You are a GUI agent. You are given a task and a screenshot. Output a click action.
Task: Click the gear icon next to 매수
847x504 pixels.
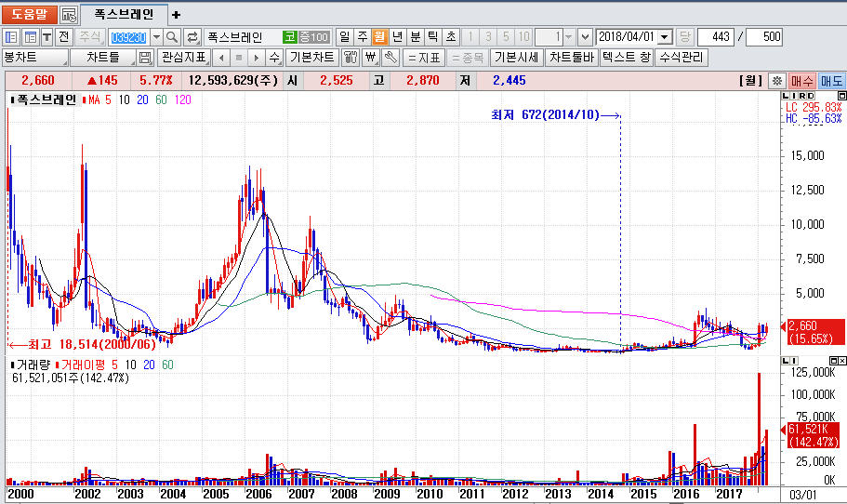pyautogui.click(x=777, y=81)
